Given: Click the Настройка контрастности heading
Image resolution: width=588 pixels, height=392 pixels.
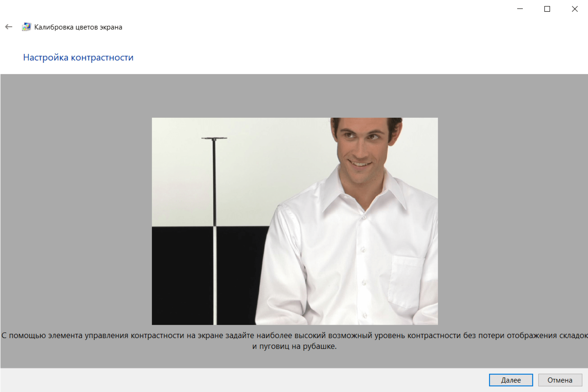Looking at the screenshot, I should [x=78, y=58].
